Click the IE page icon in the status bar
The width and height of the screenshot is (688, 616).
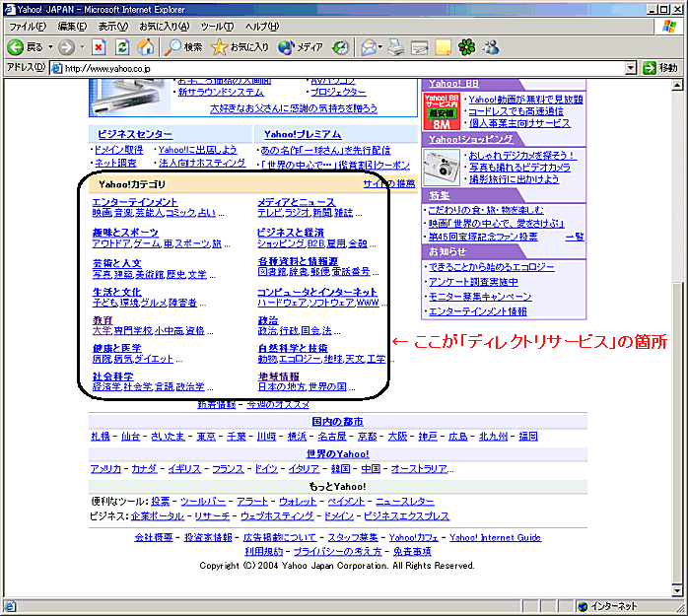click(10, 607)
